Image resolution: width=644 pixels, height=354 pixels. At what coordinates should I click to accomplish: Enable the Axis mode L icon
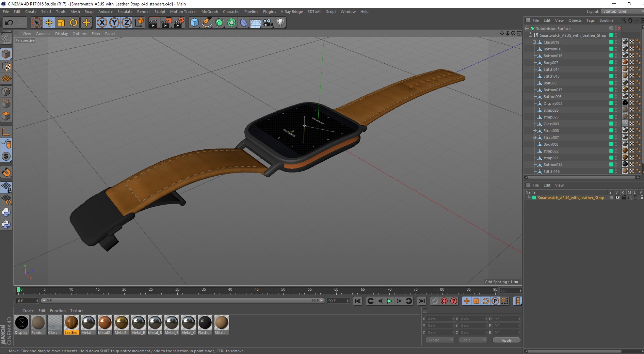pos(6,131)
